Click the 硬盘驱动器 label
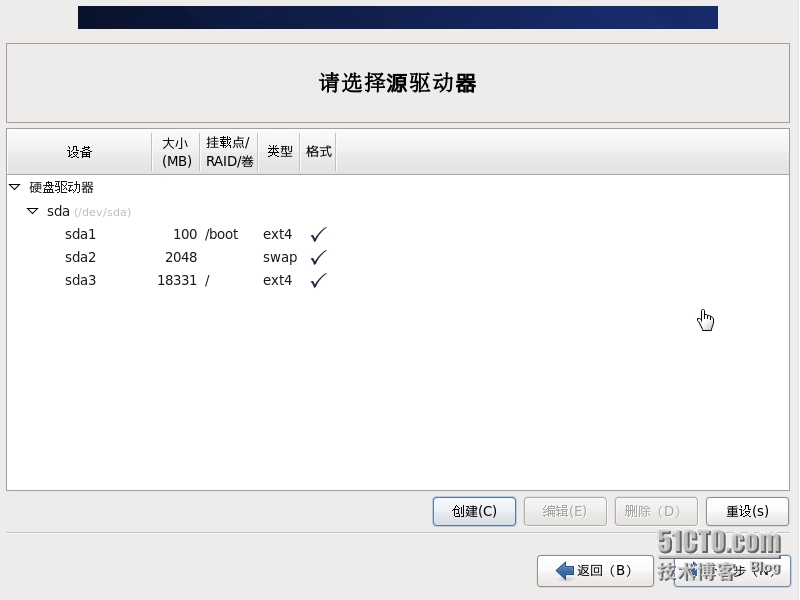 (61, 187)
